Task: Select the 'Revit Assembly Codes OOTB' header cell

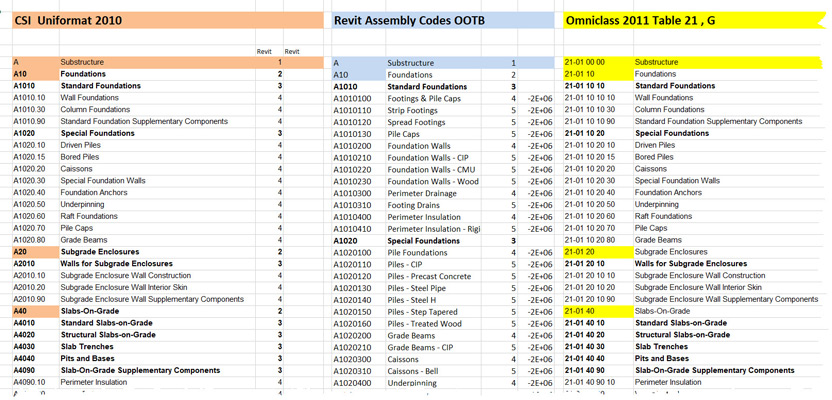Action: (x=443, y=21)
